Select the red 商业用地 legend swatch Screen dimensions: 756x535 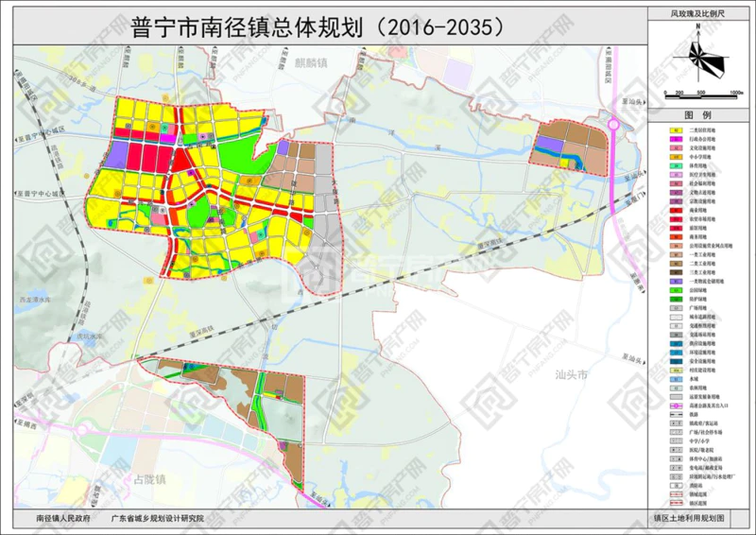pyautogui.click(x=676, y=208)
